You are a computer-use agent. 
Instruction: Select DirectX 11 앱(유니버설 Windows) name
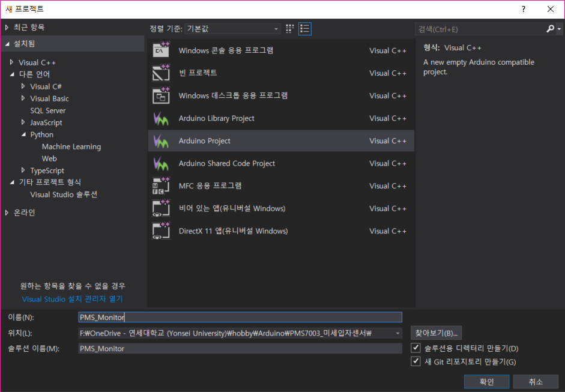click(233, 231)
